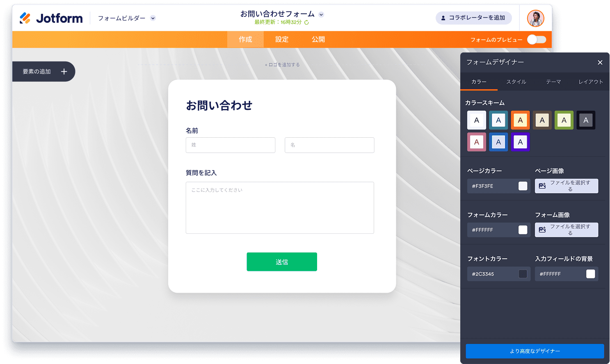Open the フォームビルダー dropdown

(152, 18)
